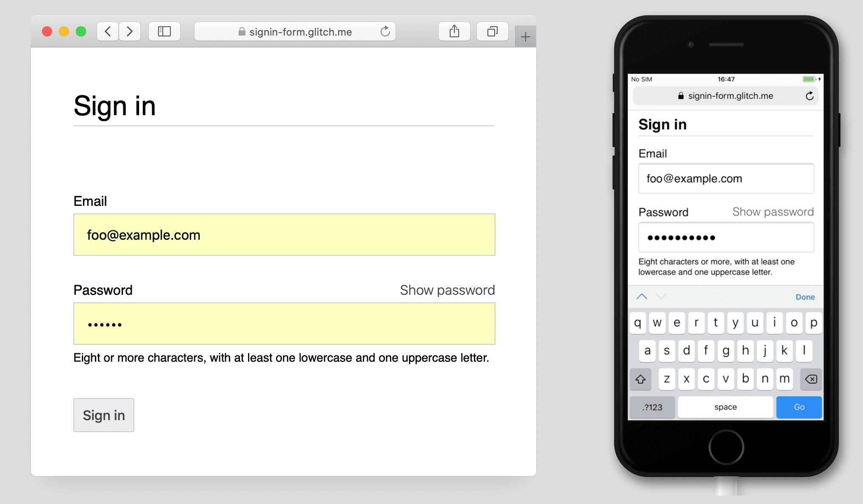Click the down chevron navigation icon on mobile

pos(661,296)
